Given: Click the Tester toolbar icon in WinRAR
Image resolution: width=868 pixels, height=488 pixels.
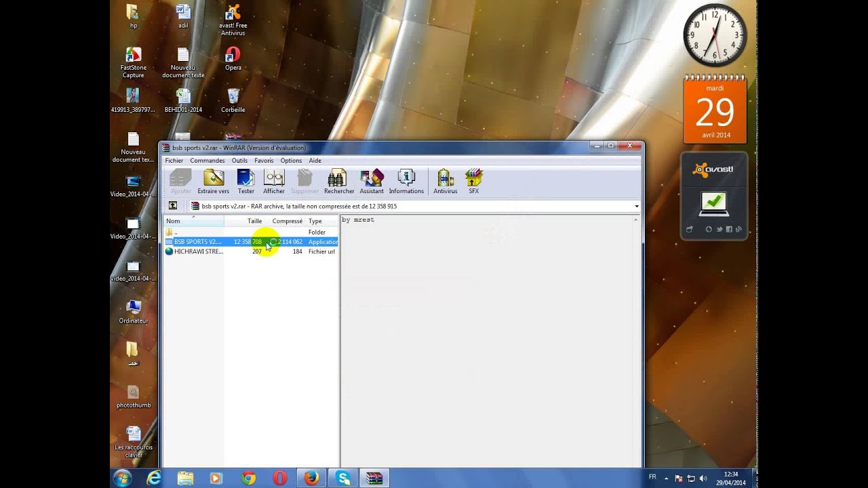Looking at the screenshot, I should coord(246,182).
